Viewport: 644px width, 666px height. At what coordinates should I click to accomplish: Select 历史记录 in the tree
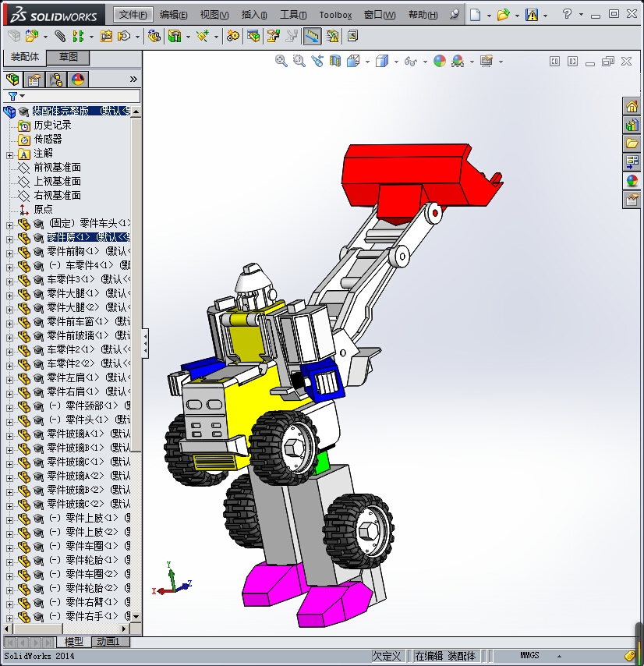tap(53, 125)
